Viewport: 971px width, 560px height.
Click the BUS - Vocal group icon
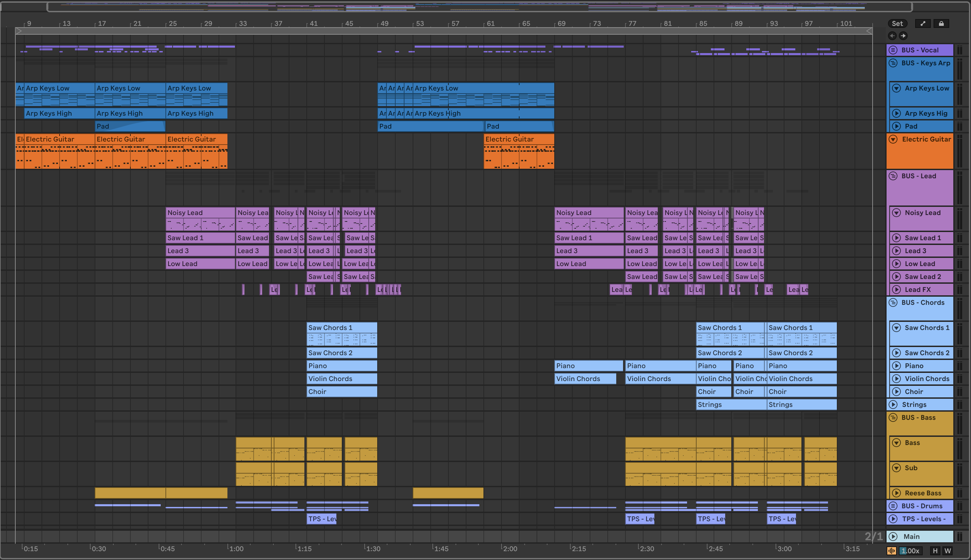click(x=893, y=50)
